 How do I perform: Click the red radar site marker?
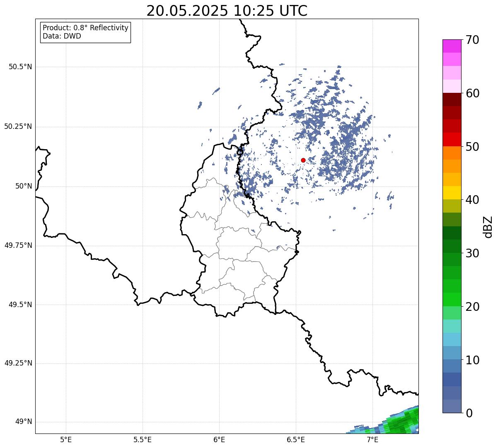coord(303,160)
